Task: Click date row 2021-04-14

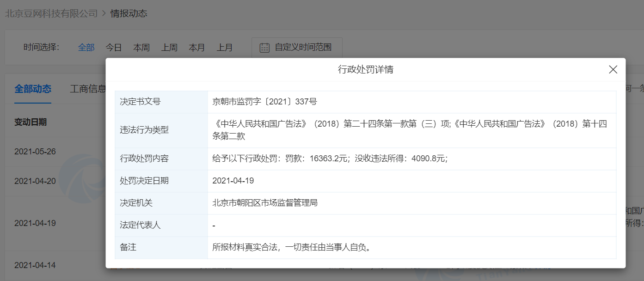Action: (x=35, y=265)
